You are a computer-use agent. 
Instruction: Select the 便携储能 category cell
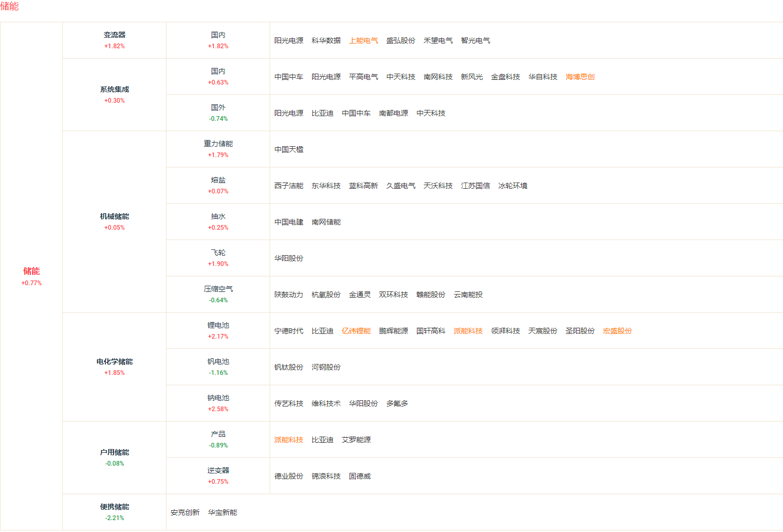click(x=114, y=512)
